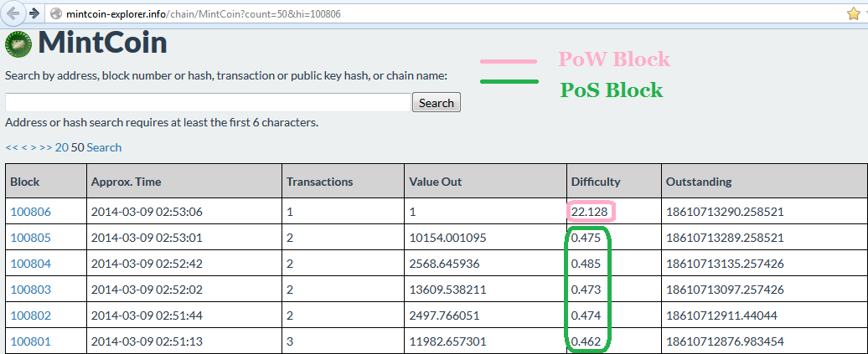Viewport: 868px width, 354px height.
Task: Show 20 blocks per page
Action: pyautogui.click(x=61, y=147)
